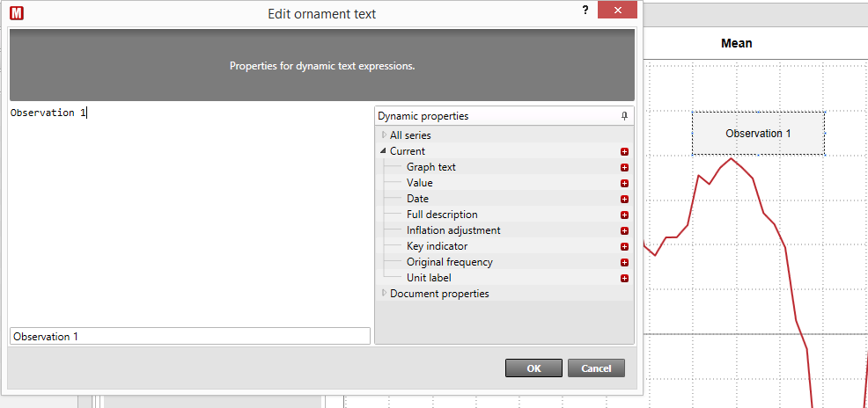This screenshot has height=408, width=868.
Task: Add the Graph text property via plus icon
Action: (624, 168)
